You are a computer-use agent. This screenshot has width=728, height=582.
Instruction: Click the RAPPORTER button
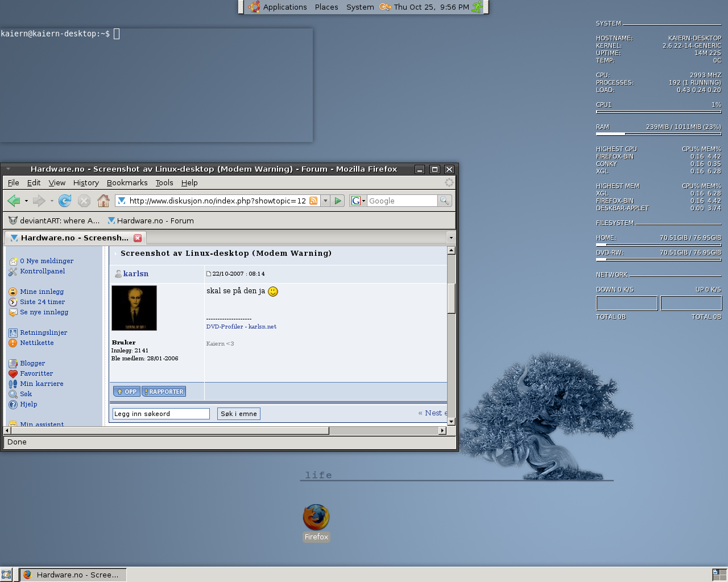coord(164,392)
